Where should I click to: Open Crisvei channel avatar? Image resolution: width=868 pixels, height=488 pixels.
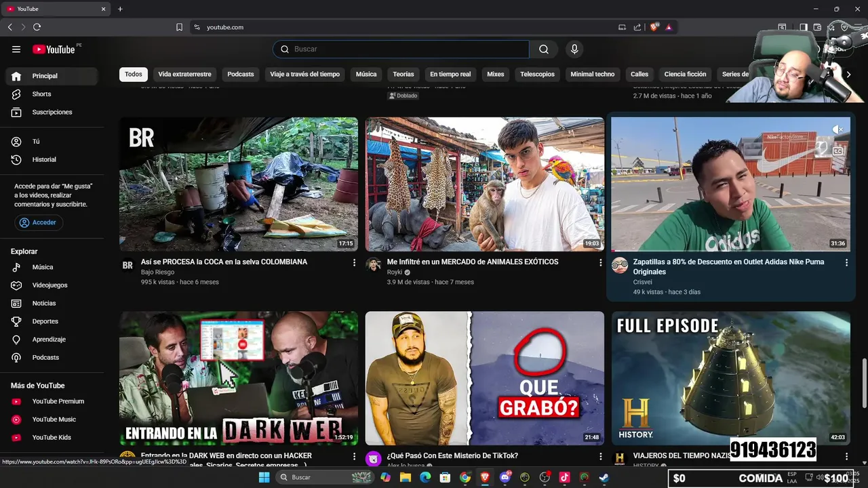[620, 265]
